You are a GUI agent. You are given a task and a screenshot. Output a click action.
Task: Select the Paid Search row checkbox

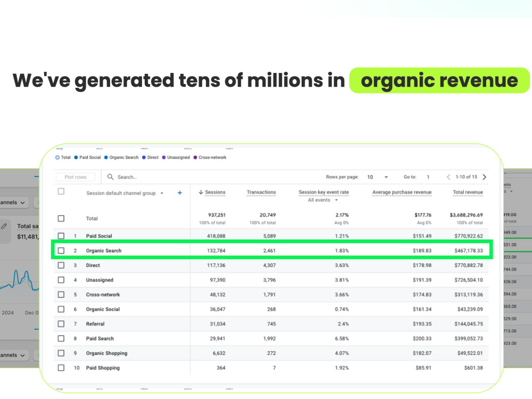[61, 338]
